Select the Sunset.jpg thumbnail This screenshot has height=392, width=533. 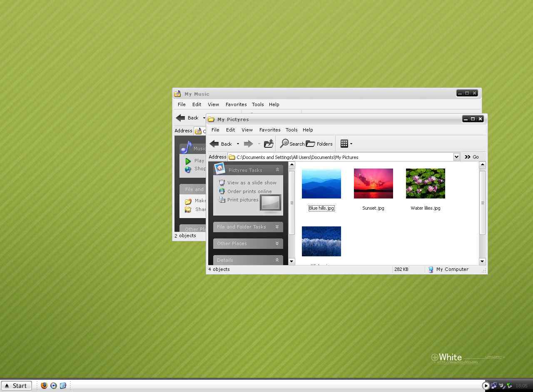tap(374, 184)
